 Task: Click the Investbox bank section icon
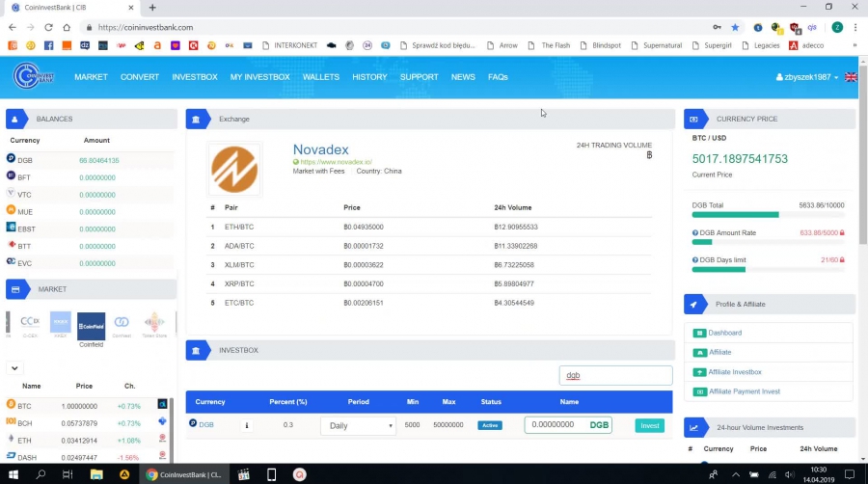197,350
